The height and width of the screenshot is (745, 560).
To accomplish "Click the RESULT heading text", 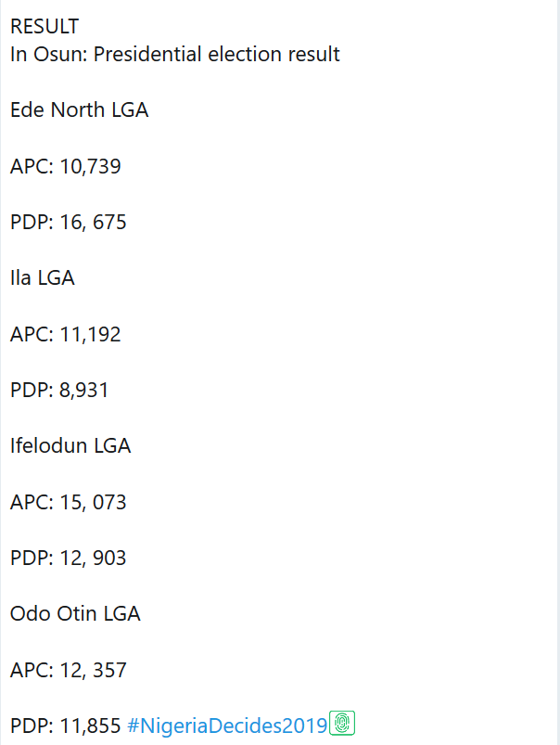I will [x=45, y=27].
